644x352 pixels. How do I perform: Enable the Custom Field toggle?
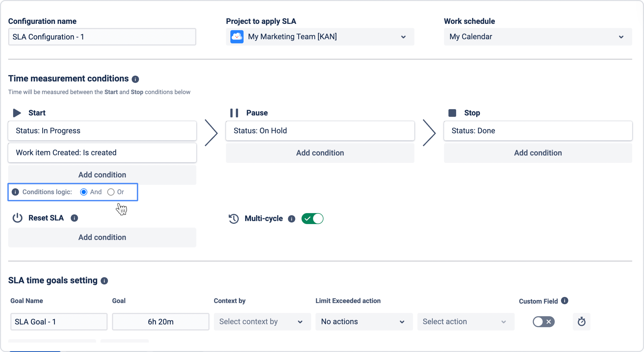(543, 322)
